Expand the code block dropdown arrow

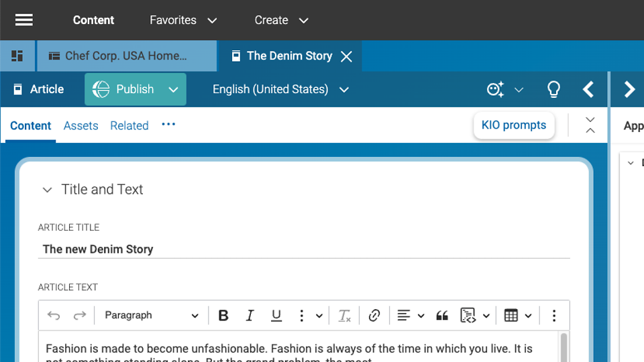pos(486,316)
